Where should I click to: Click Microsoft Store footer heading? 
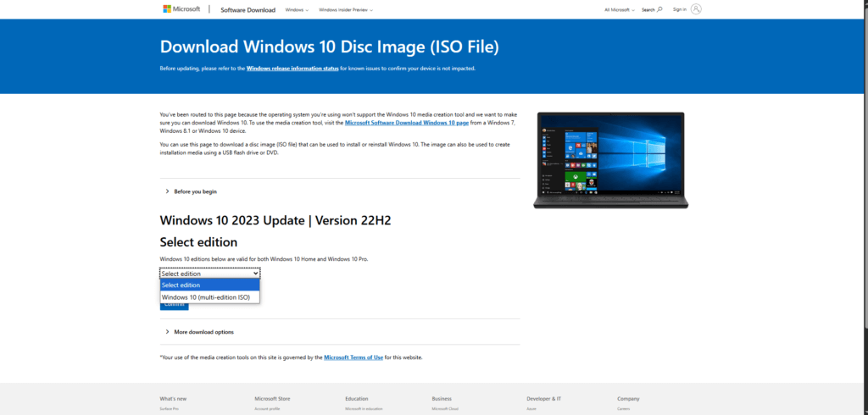[x=272, y=398]
